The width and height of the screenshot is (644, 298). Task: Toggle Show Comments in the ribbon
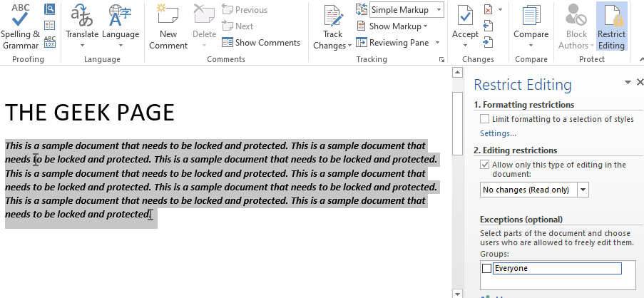tap(261, 42)
